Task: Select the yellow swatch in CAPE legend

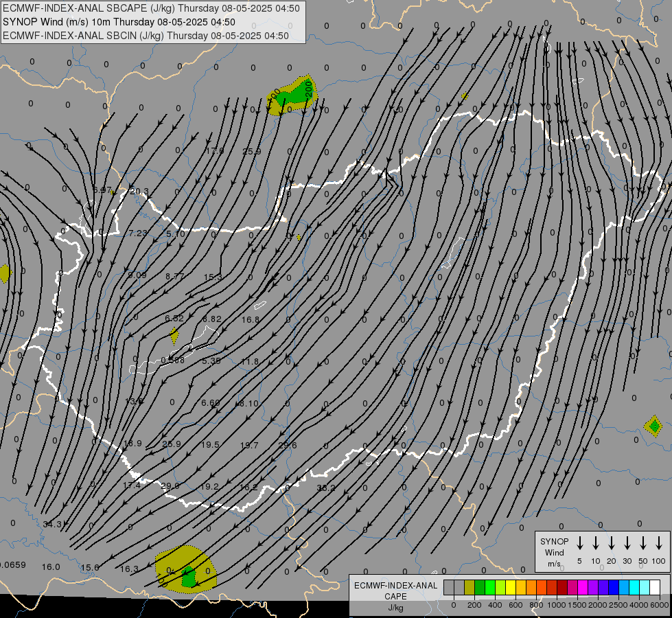Action: coord(511,588)
